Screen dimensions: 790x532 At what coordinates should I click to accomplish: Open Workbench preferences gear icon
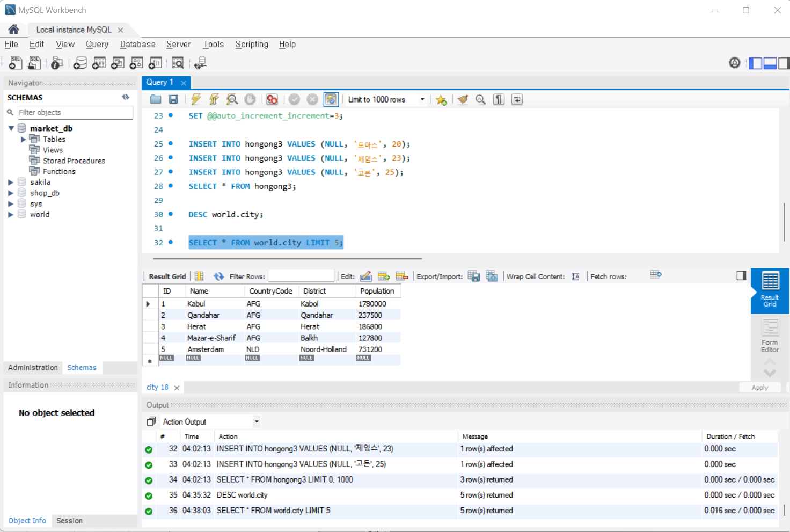tap(735, 63)
